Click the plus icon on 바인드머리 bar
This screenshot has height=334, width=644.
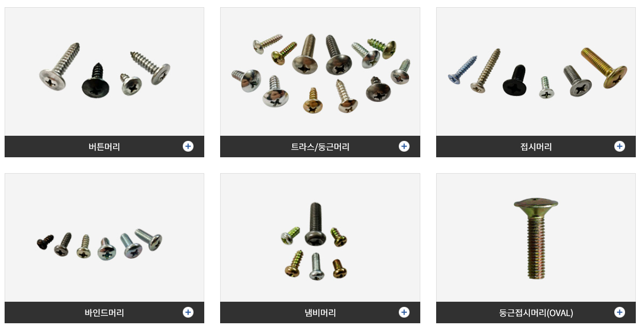(188, 312)
